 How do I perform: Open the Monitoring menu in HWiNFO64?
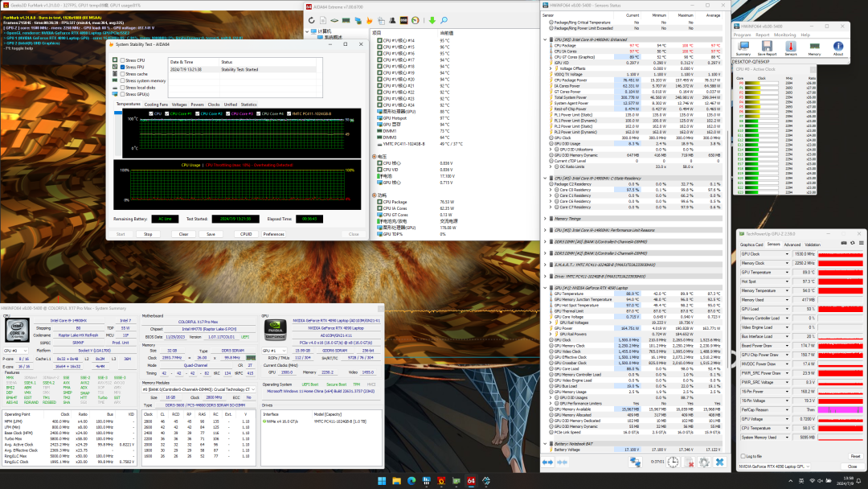click(x=784, y=35)
